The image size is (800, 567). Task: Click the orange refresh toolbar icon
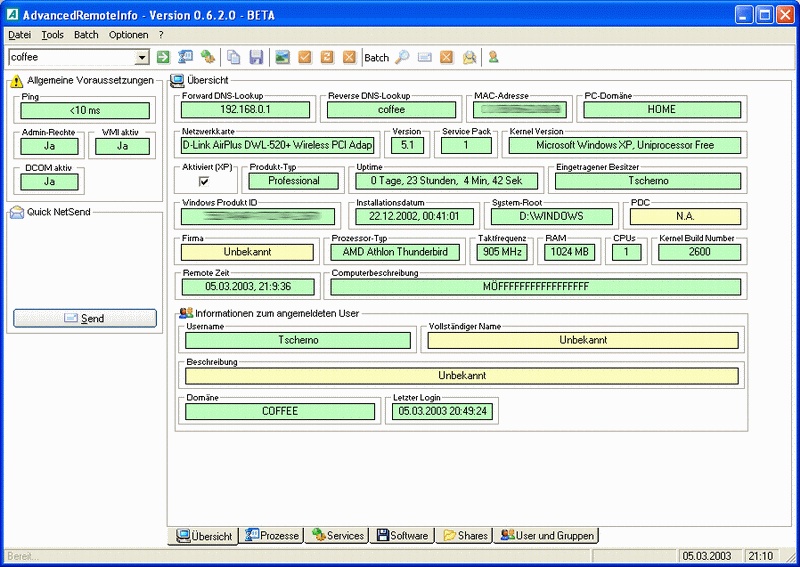pos(327,57)
